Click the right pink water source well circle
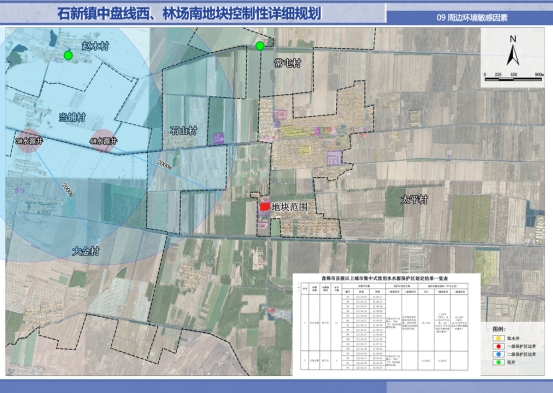553x393 pixels. [103, 141]
